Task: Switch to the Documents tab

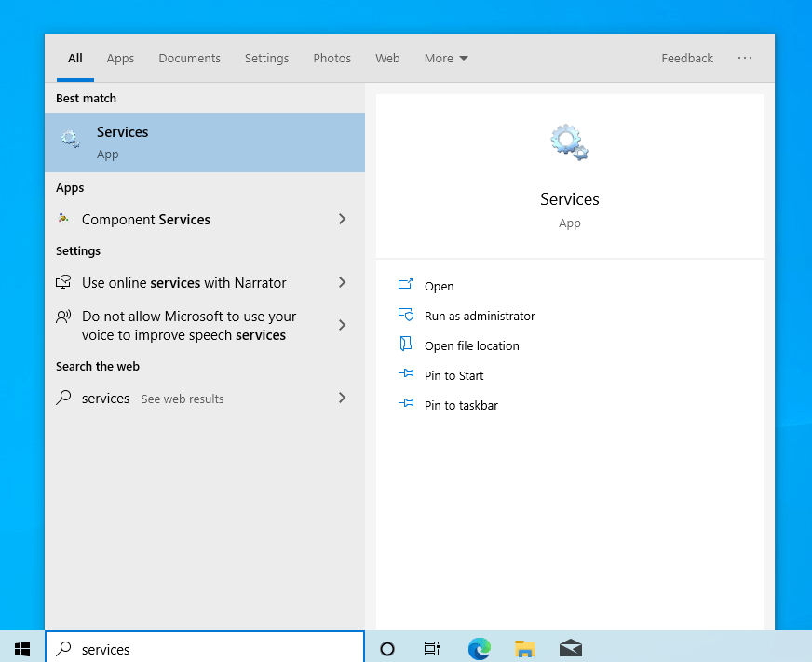Action: tap(189, 58)
